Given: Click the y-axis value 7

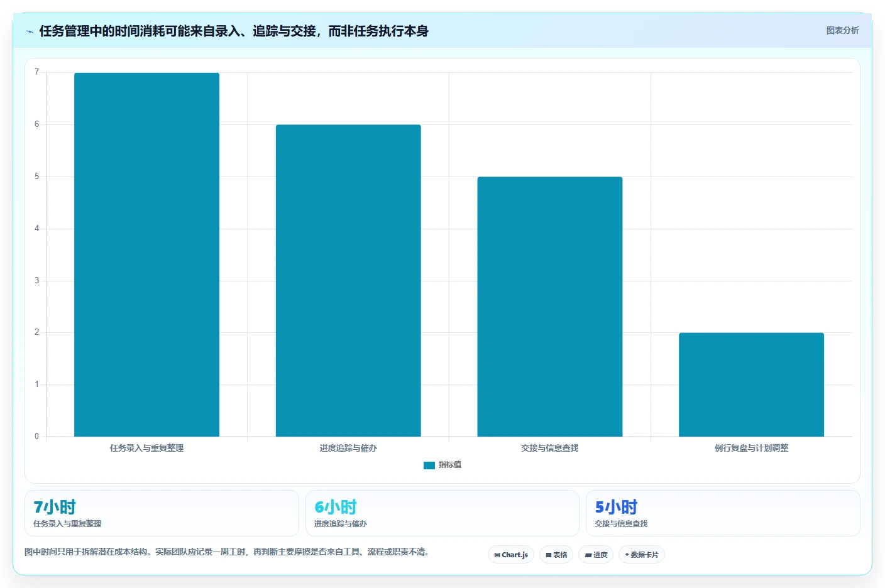Looking at the screenshot, I should point(36,72).
